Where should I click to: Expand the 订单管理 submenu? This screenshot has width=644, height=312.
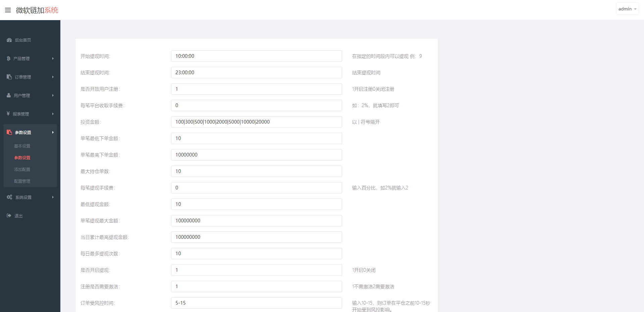(30, 77)
